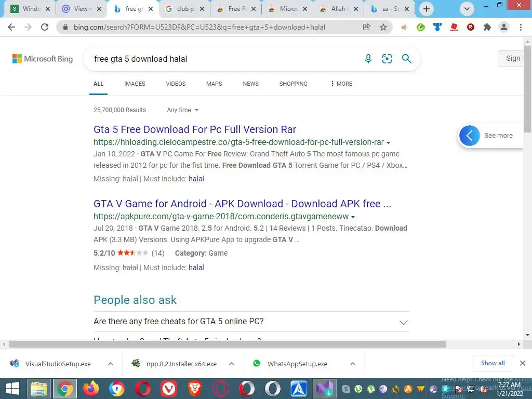Open 'GTA V Game for Android' result
Screen dimensions: 532x399
[242, 204]
